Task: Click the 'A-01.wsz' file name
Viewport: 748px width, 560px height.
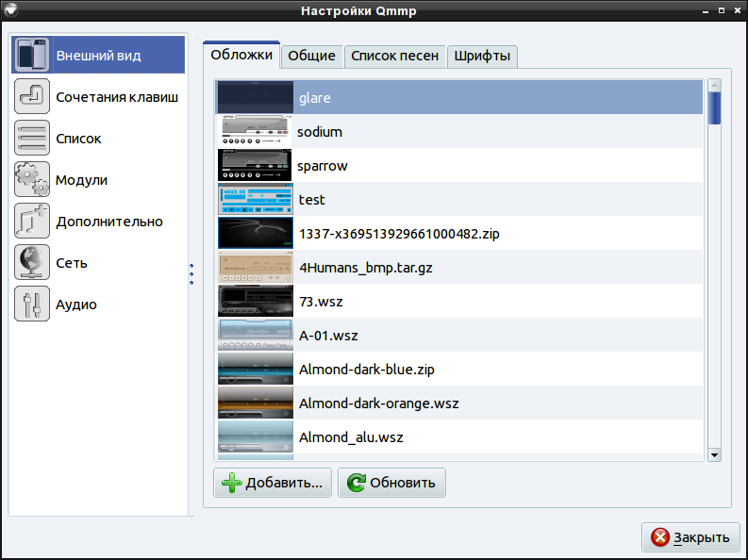Action: 328,336
